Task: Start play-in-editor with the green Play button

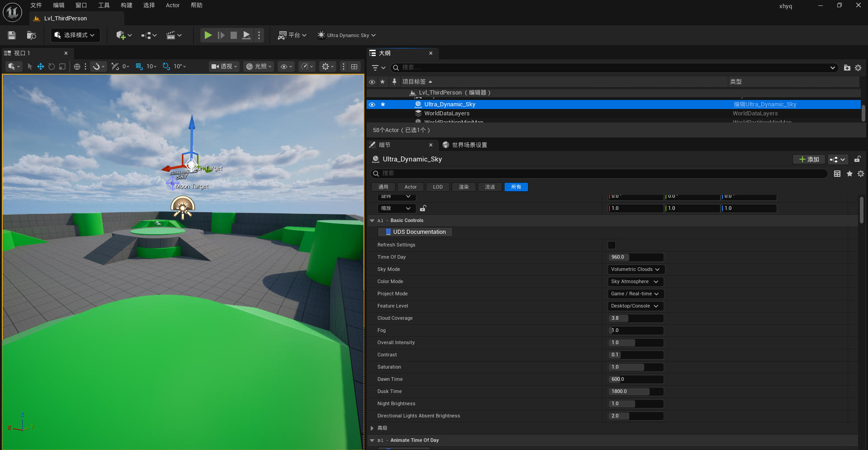Action: coord(208,35)
